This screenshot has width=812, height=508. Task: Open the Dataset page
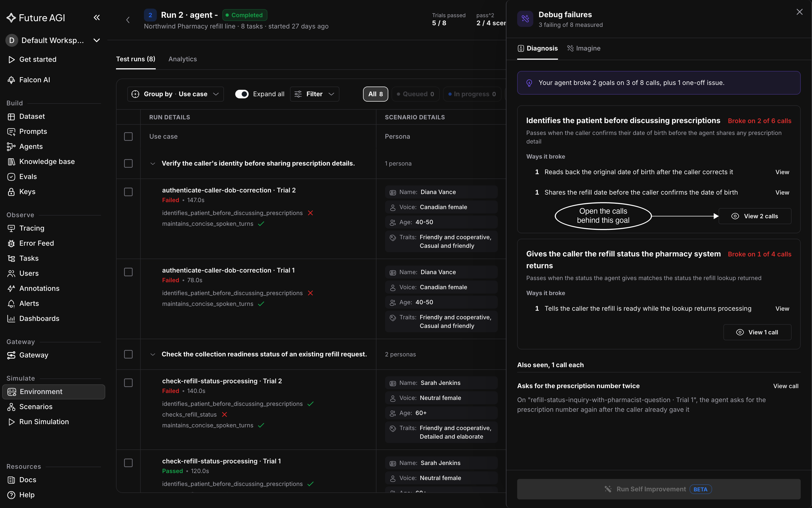coord(32,117)
